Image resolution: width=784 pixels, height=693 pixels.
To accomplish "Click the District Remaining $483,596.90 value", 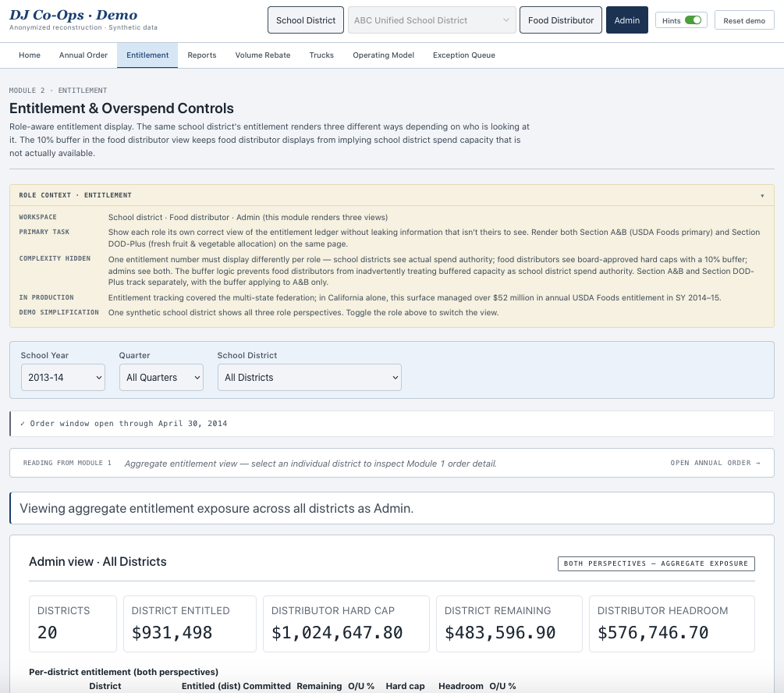I will (500, 632).
